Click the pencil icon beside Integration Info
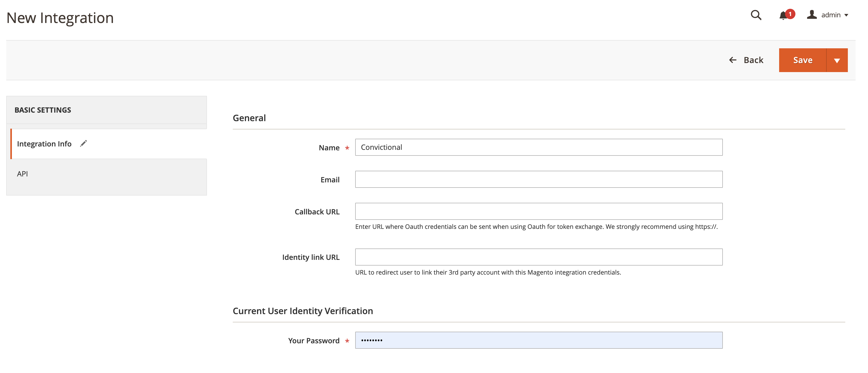This screenshot has height=373, width=868. tap(83, 144)
